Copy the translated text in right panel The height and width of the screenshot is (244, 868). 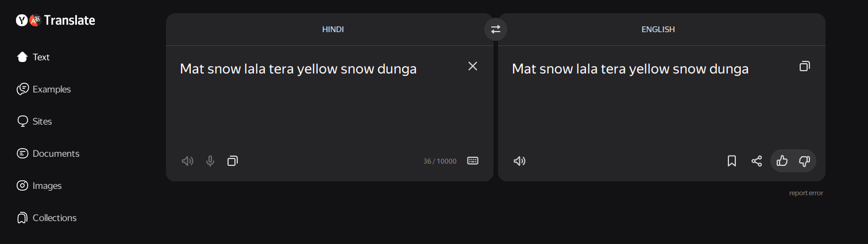pyautogui.click(x=805, y=67)
